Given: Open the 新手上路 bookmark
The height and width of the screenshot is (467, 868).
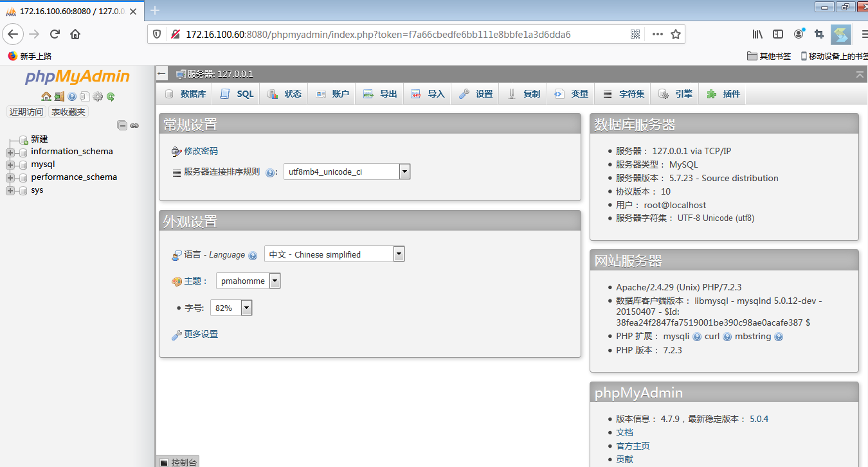Looking at the screenshot, I should (x=30, y=56).
